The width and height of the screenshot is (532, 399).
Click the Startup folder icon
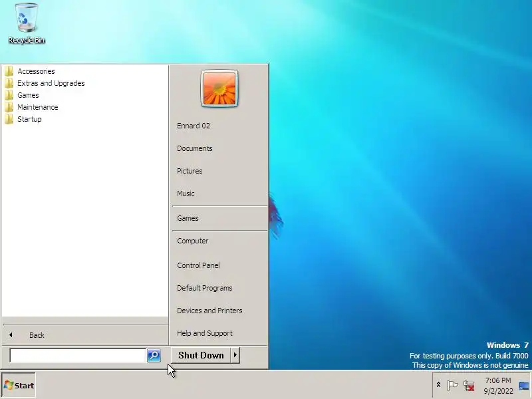[x=9, y=119]
